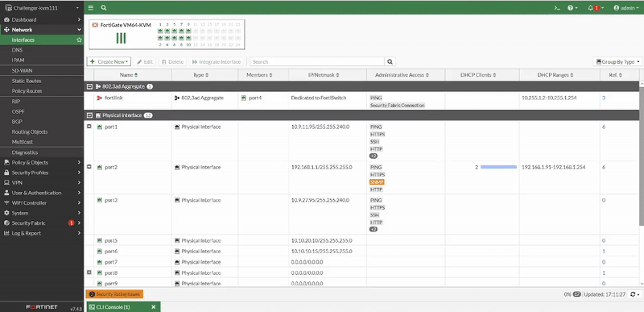Expand User & Authentication menu
The width and height of the screenshot is (644, 312).
[x=42, y=193]
